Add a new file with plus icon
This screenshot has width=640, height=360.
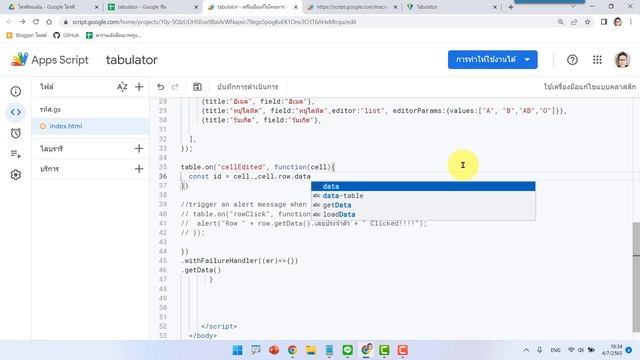139,87
